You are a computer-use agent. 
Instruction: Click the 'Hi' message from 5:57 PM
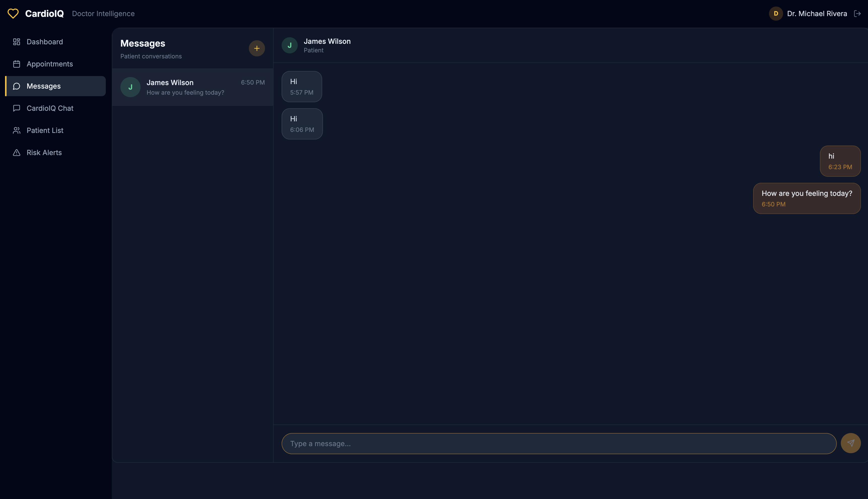point(301,86)
